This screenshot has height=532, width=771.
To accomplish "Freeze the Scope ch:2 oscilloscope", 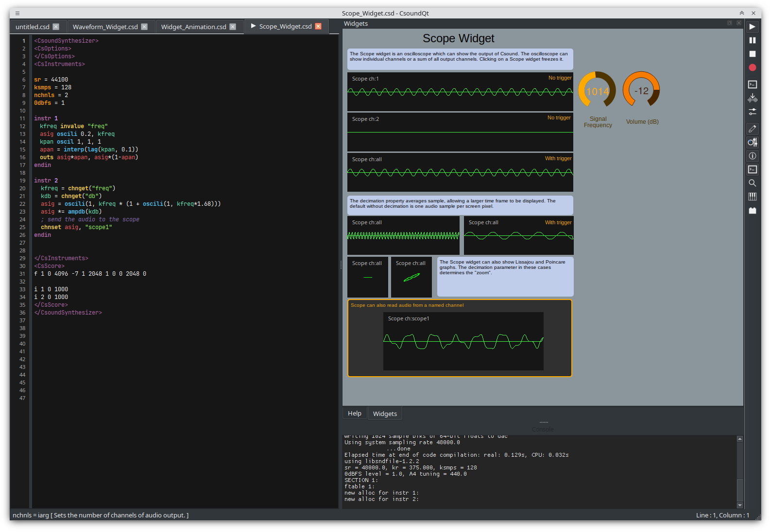I will [460, 132].
